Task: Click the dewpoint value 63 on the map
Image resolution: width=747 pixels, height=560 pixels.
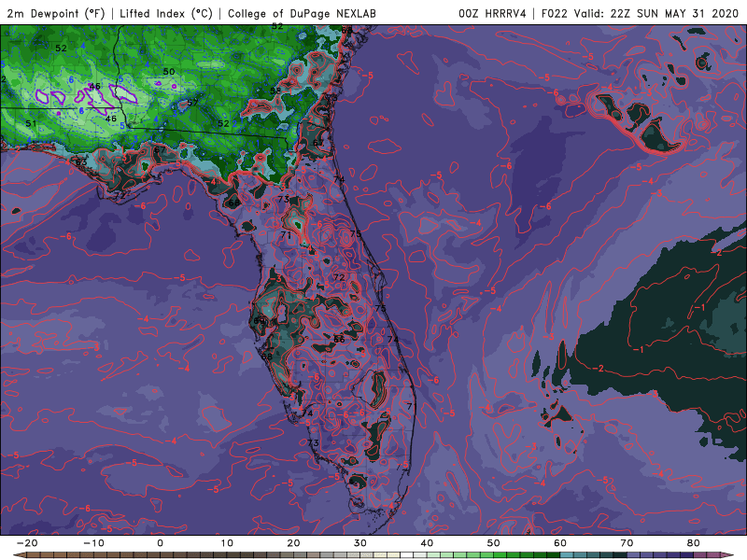Action: point(81,161)
